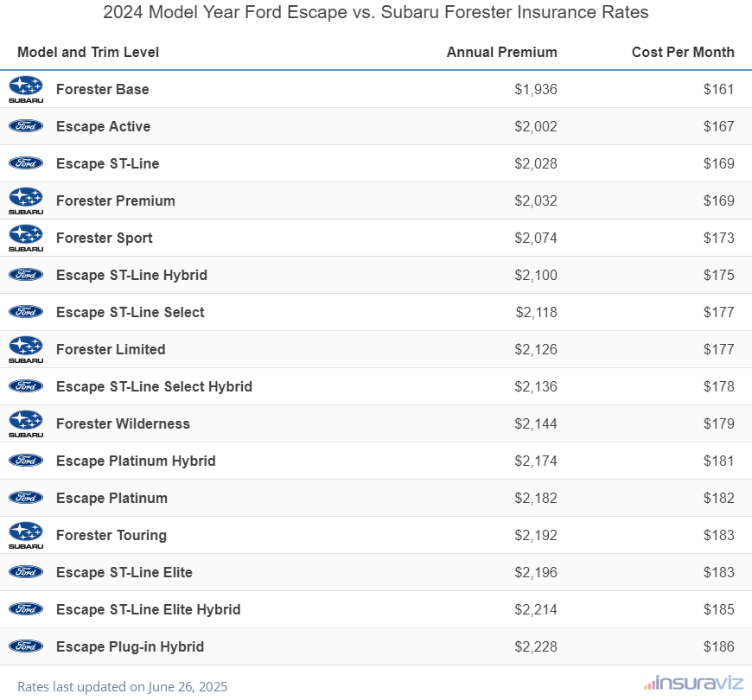Click the Insuraviz logo in the footer
752x700 pixels.
[x=693, y=683]
